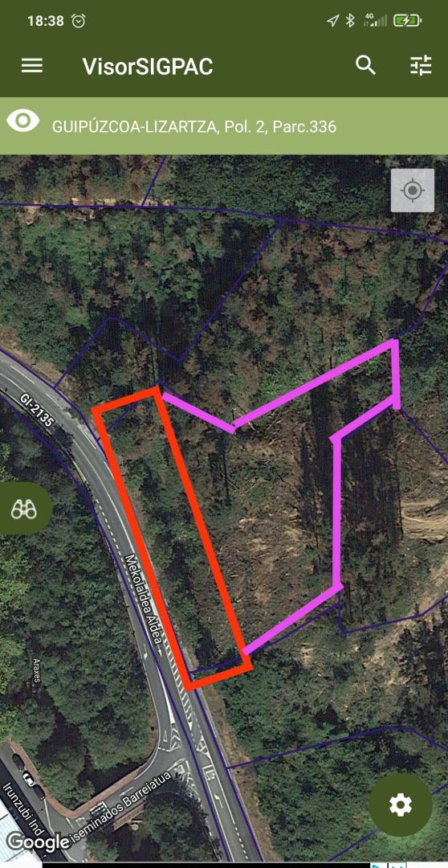
Task: Toggle the eye visibility icon
Action: tap(23, 121)
